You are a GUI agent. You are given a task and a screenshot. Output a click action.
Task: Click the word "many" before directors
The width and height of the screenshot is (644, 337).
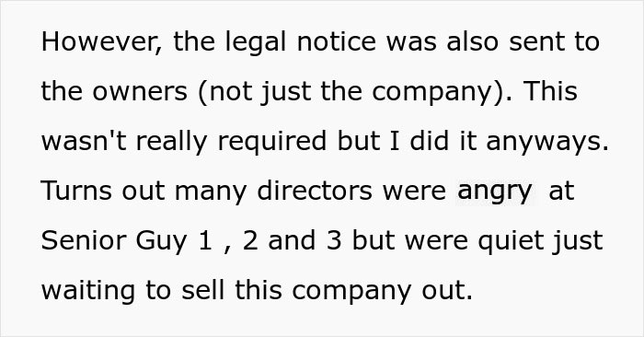211,193
